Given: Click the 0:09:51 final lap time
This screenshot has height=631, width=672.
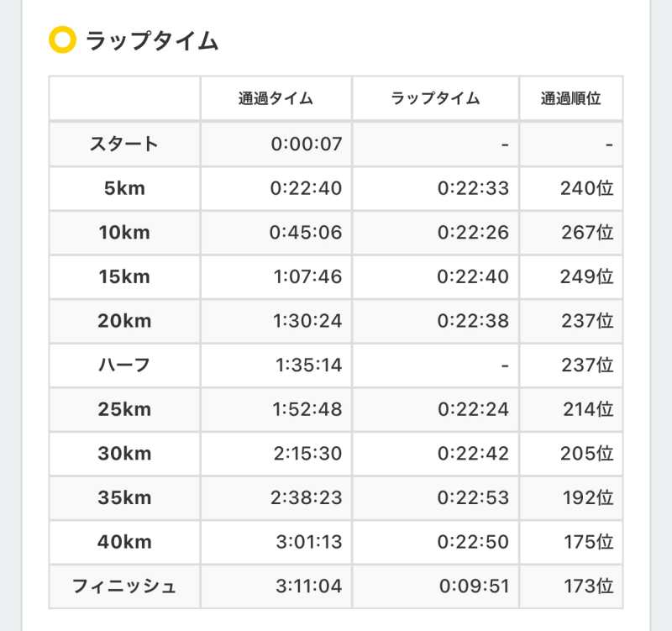Looking at the screenshot, I should tap(473, 586).
